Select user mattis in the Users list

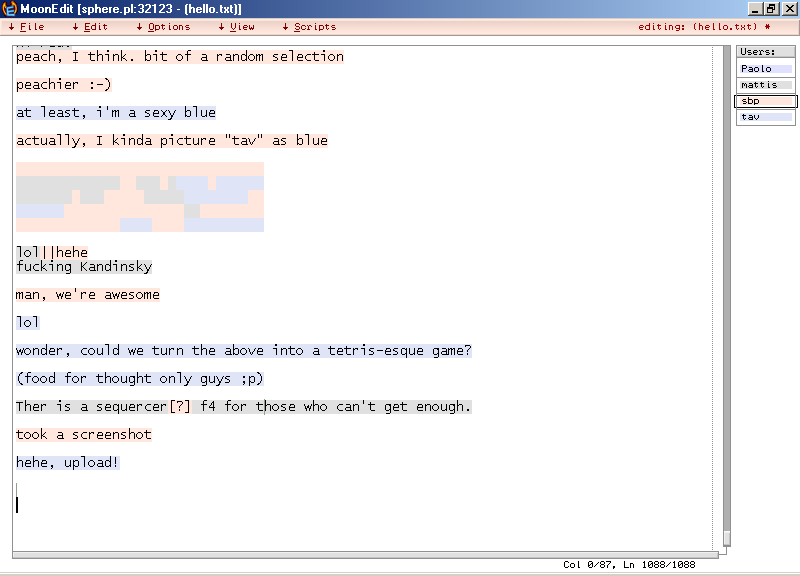pos(765,85)
